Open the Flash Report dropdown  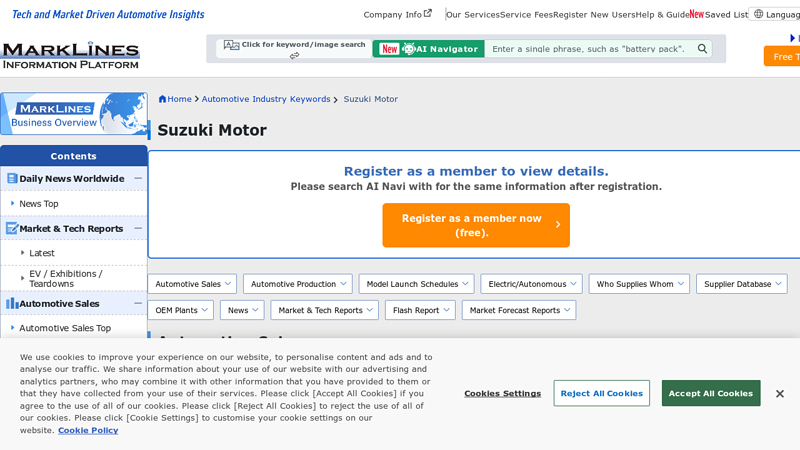click(x=419, y=310)
